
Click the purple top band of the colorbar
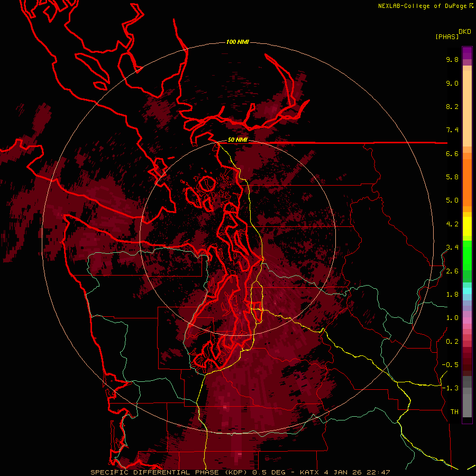click(x=467, y=53)
